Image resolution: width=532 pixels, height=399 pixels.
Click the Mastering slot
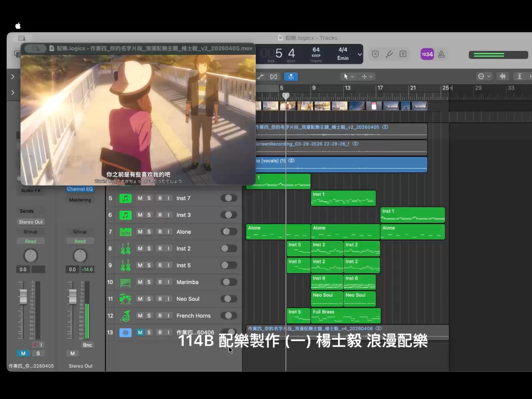tap(80, 200)
